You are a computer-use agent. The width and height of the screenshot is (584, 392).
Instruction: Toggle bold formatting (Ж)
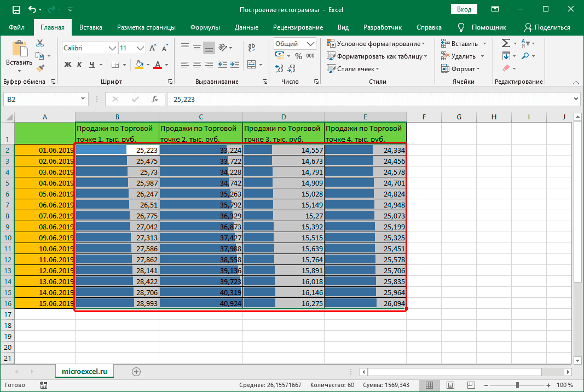click(x=68, y=65)
